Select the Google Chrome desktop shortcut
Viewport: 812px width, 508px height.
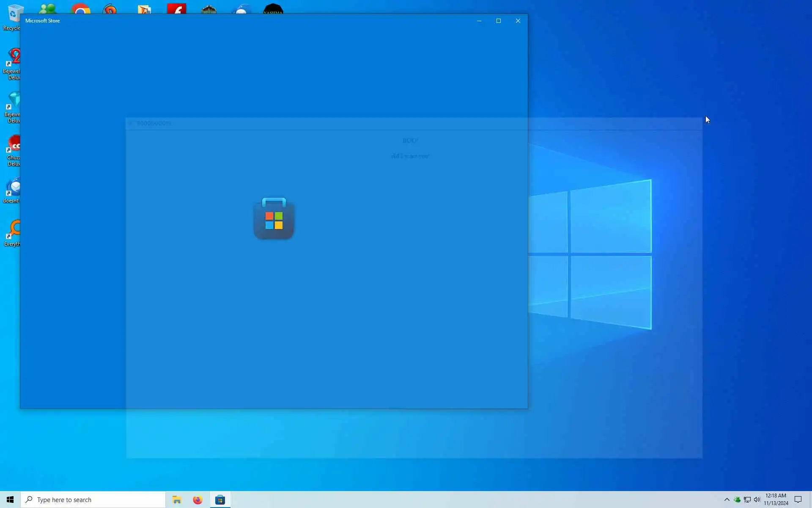coord(80,9)
